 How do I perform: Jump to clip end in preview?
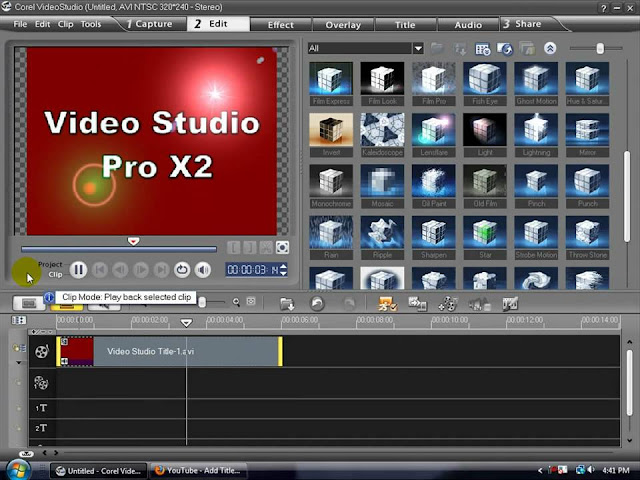point(161,270)
